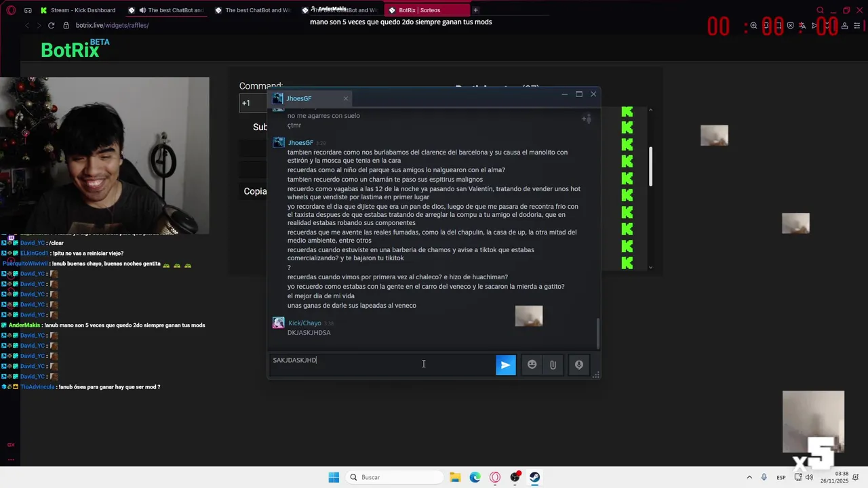This screenshot has width=868, height=488.
Task: Click the Command input field containing +1
Action: 253,103
